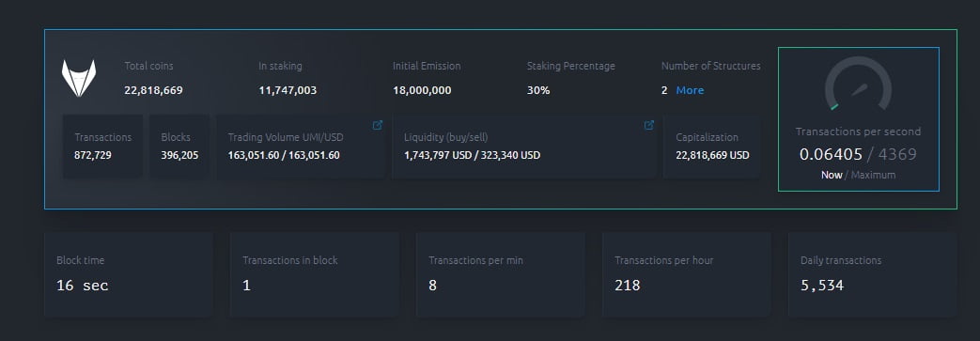Click the Trading Volume UMI/USD card

(301, 147)
